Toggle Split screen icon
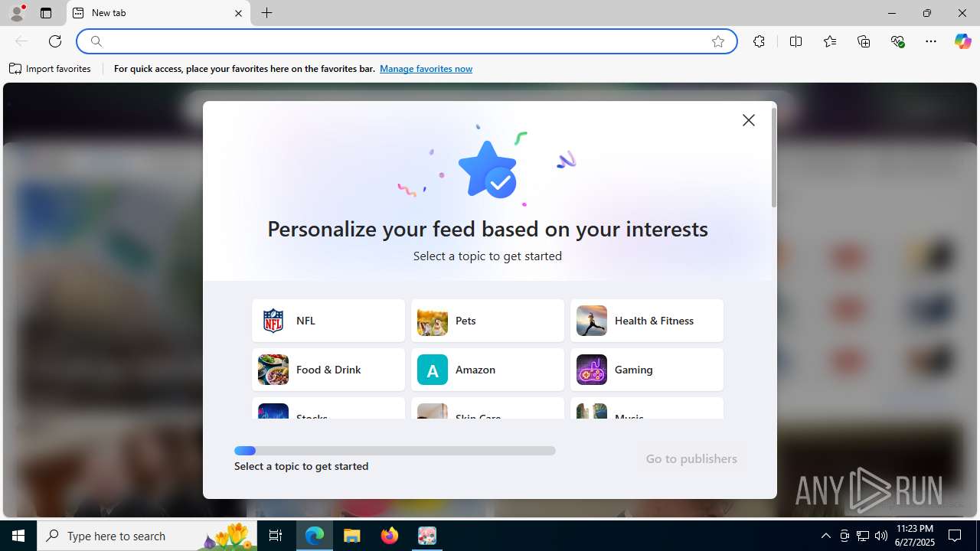980x551 pixels. [x=795, y=41]
